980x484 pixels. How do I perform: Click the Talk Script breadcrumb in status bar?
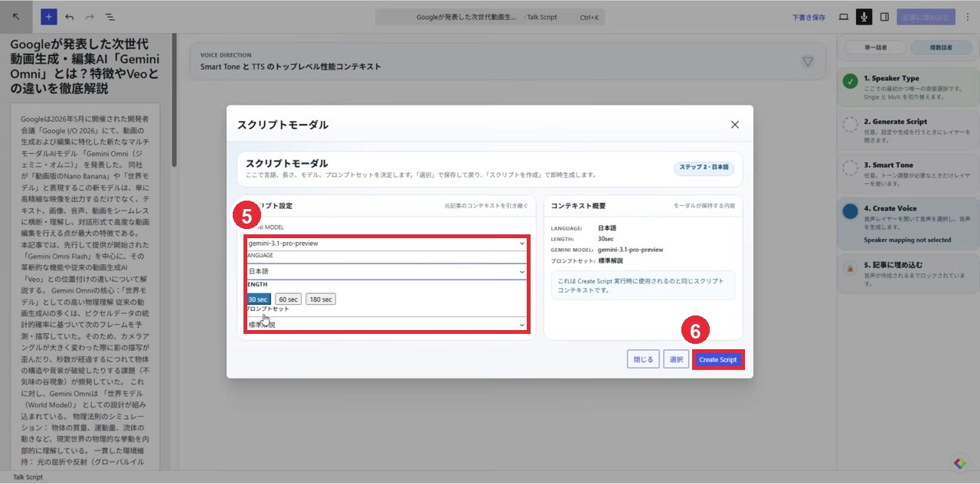coord(28,477)
